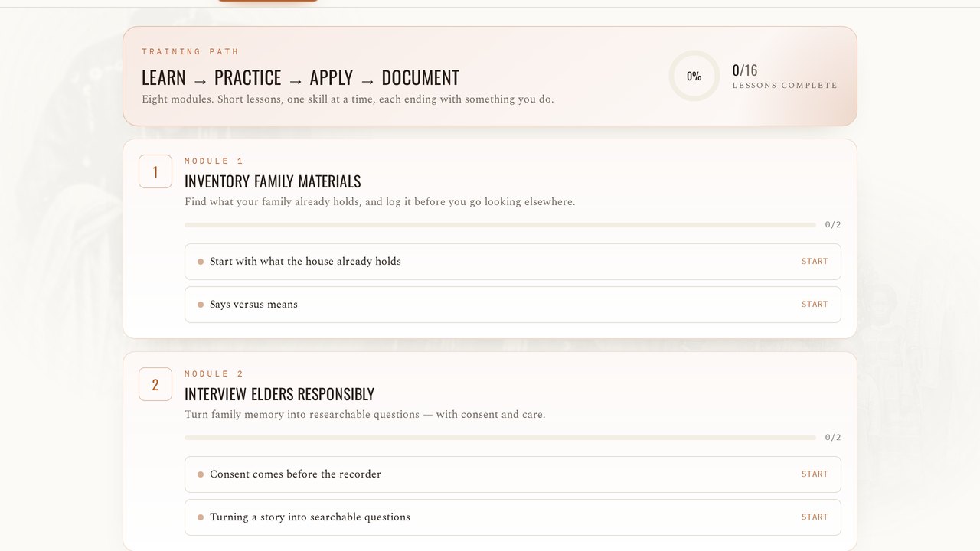Click the "Module 2" label
980x551 pixels.
pos(214,374)
